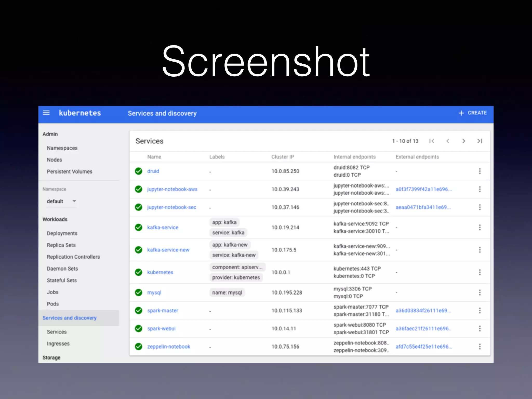Jump to last page of services
Viewport: 532px width, 399px height.
[x=480, y=141]
